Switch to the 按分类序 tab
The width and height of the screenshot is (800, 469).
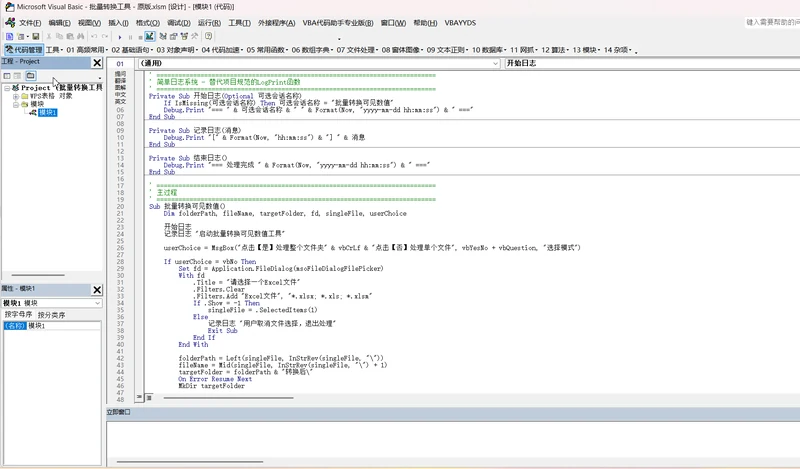51,315
